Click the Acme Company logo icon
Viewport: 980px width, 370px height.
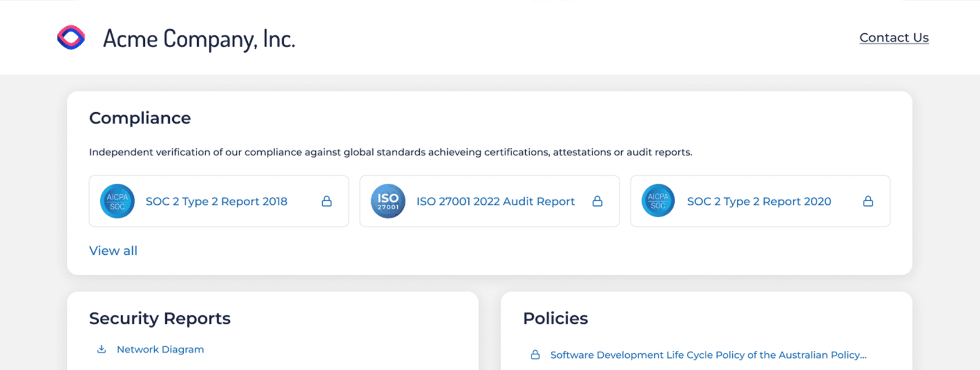(71, 38)
